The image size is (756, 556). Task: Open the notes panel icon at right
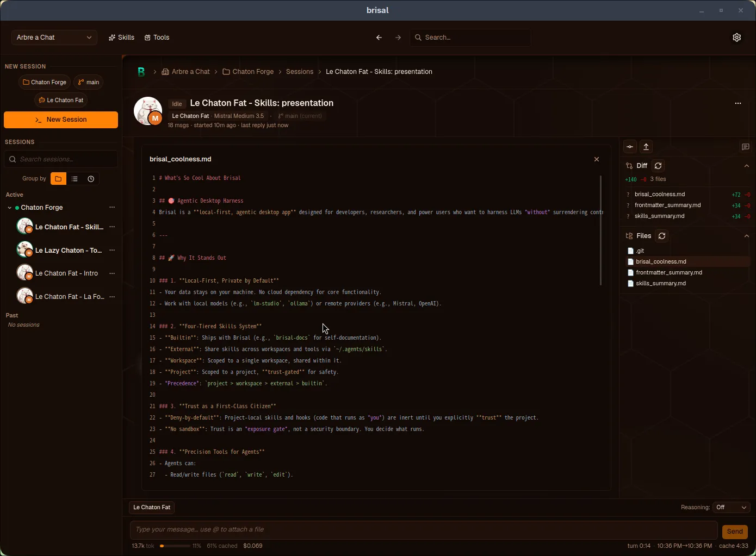745,147
